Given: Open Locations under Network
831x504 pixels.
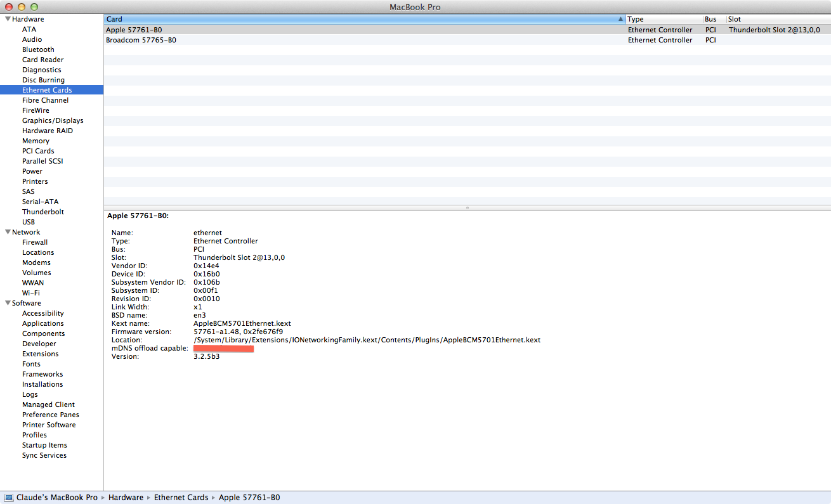Looking at the screenshot, I should [38, 252].
